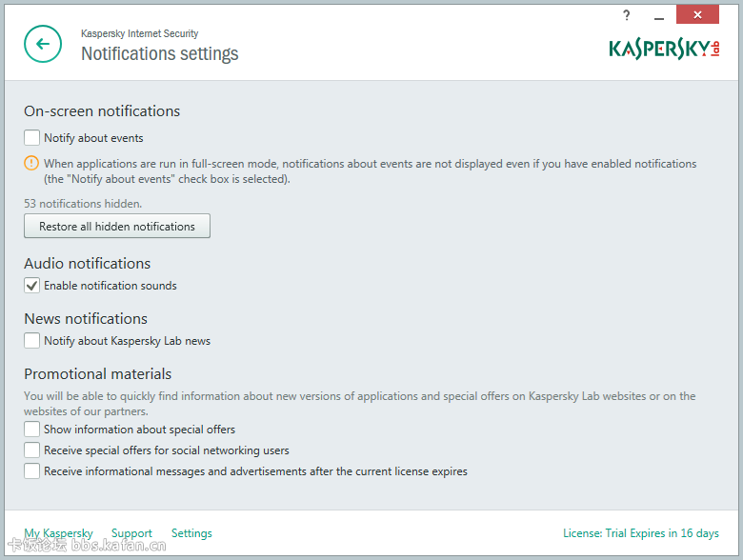Viewport: 743px width, 560px height.
Task: Click the On-screen notifications heading
Action: [x=102, y=110]
